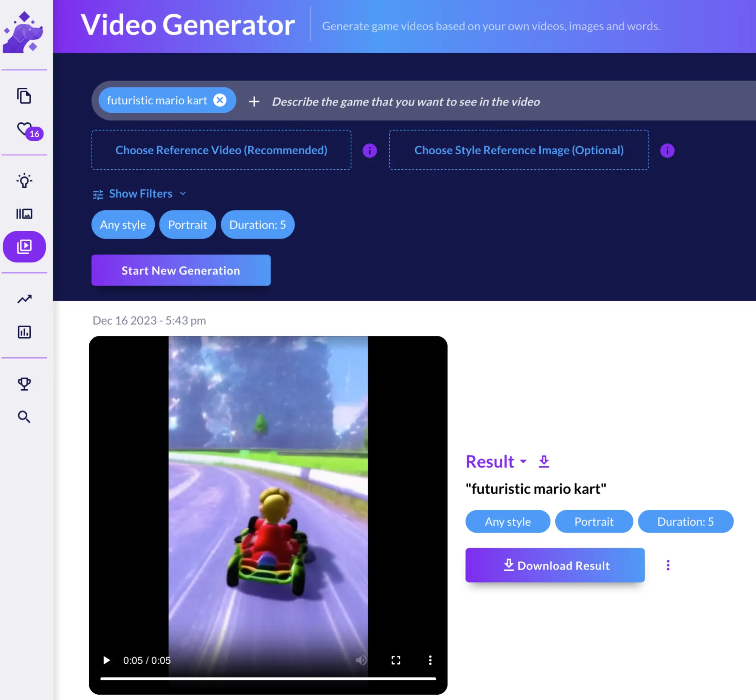Click the 'Dec 16 2023 - 5:43 pm' timestamp
756x700 pixels.
coord(149,320)
